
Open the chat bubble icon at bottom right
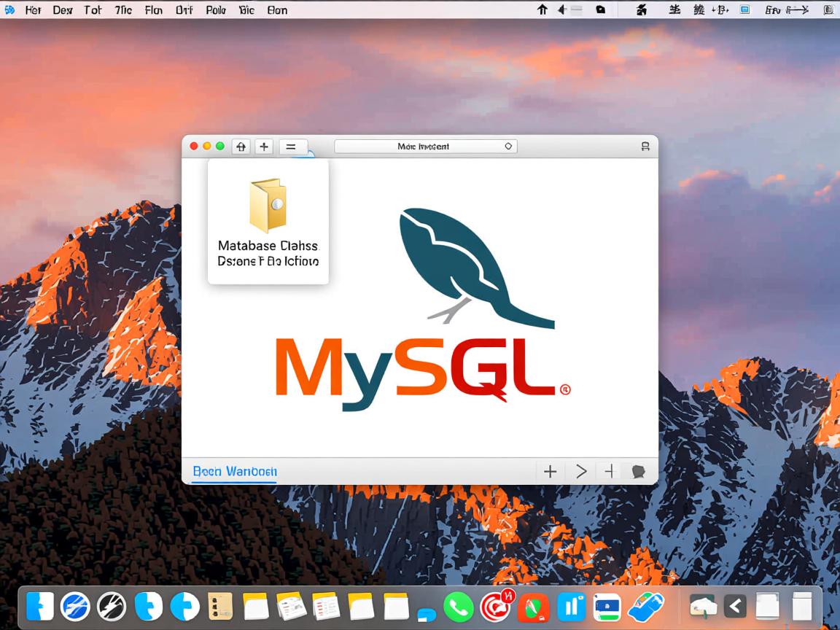639,471
